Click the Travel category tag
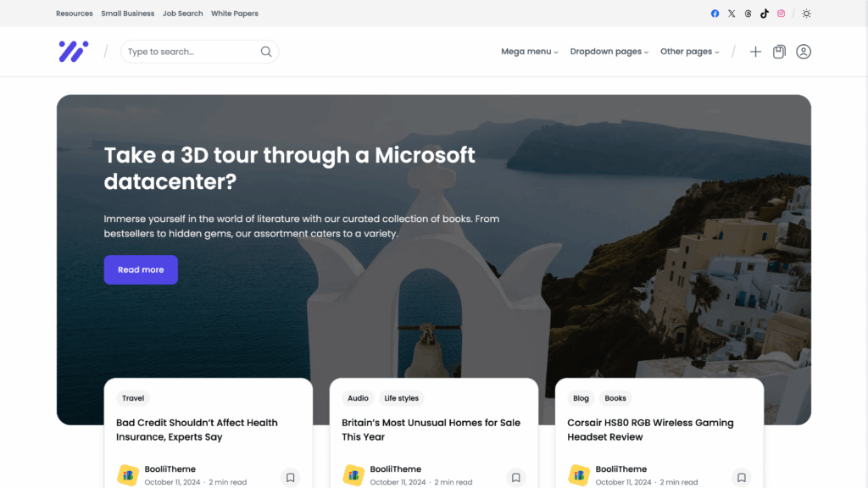Image resolution: width=868 pixels, height=488 pixels. point(133,398)
